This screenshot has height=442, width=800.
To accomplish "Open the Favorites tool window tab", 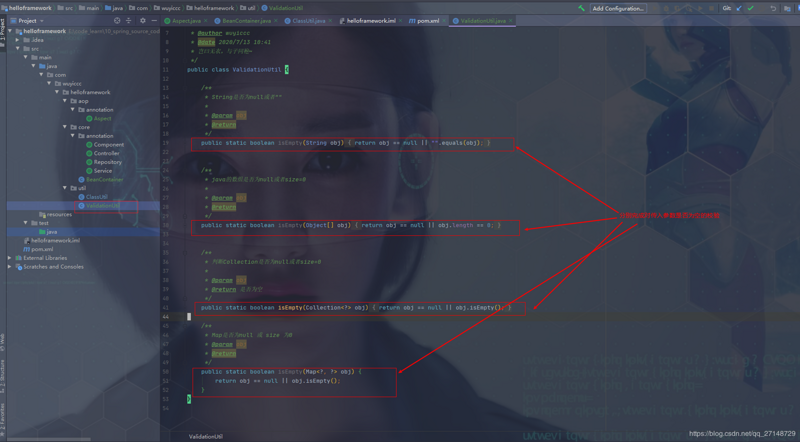I will [3, 420].
